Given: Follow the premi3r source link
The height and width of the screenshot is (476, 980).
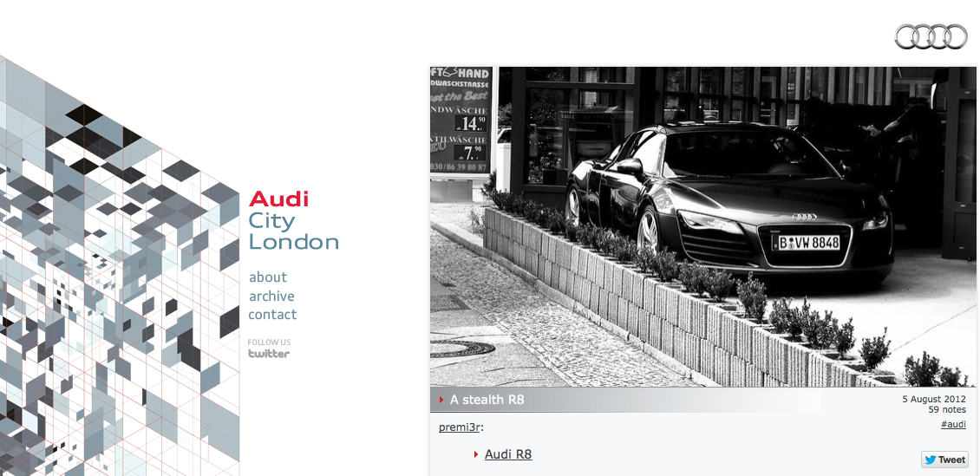Looking at the screenshot, I should tap(460, 427).
